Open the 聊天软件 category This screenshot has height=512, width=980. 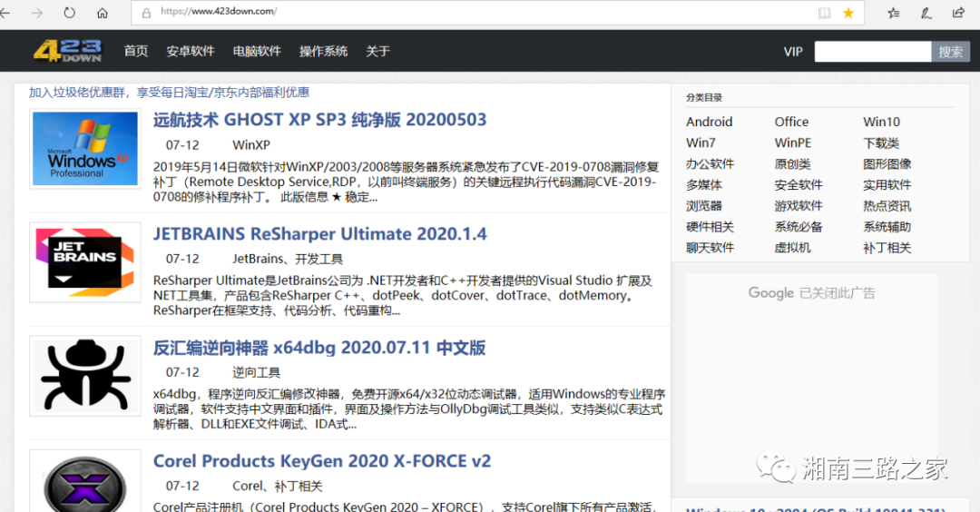710,248
